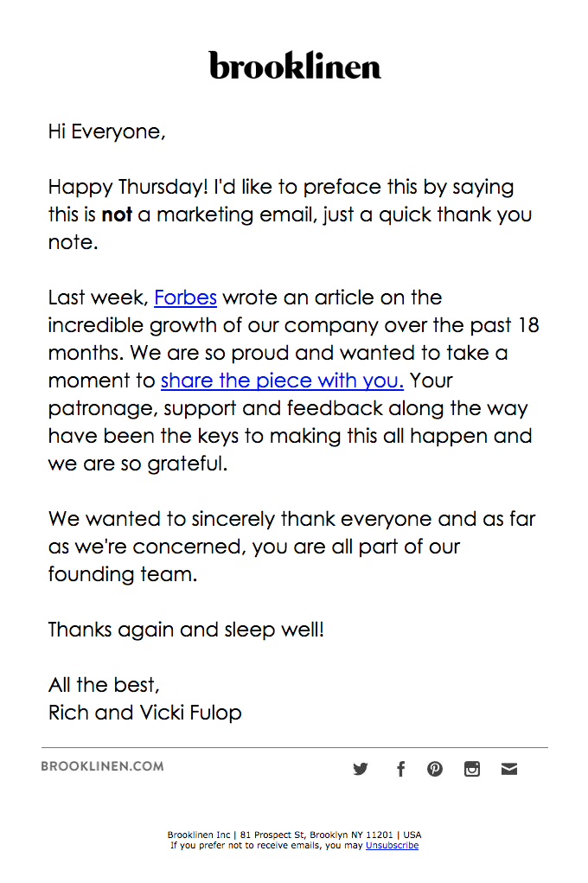The width and height of the screenshot is (588, 883).
Task: Click the words "founding team."
Action: pyautogui.click(x=123, y=574)
